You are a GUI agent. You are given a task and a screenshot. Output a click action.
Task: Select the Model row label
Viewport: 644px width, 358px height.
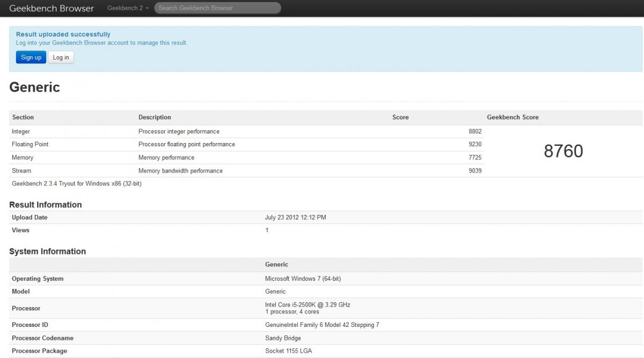point(21,292)
